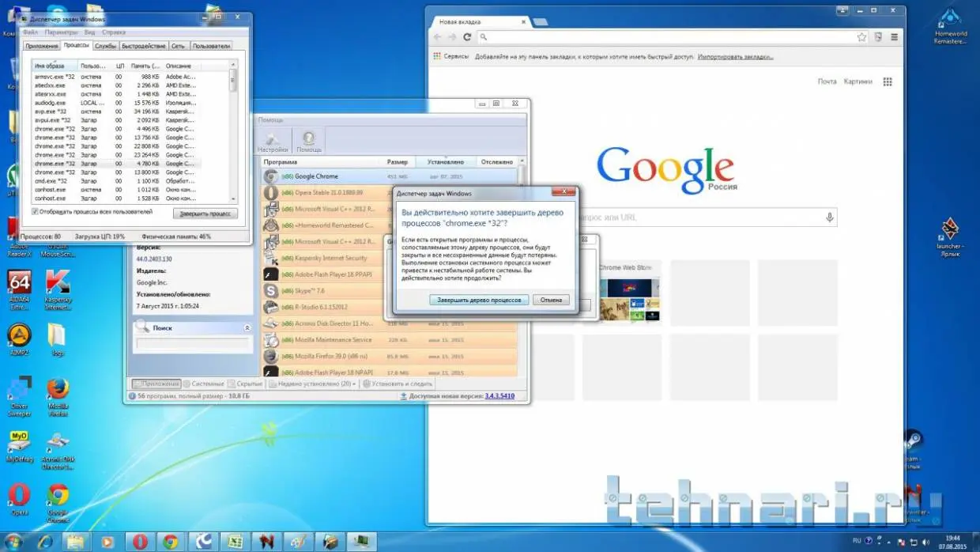Open the Opera desktop shortcut
980x552 pixels.
point(19,501)
